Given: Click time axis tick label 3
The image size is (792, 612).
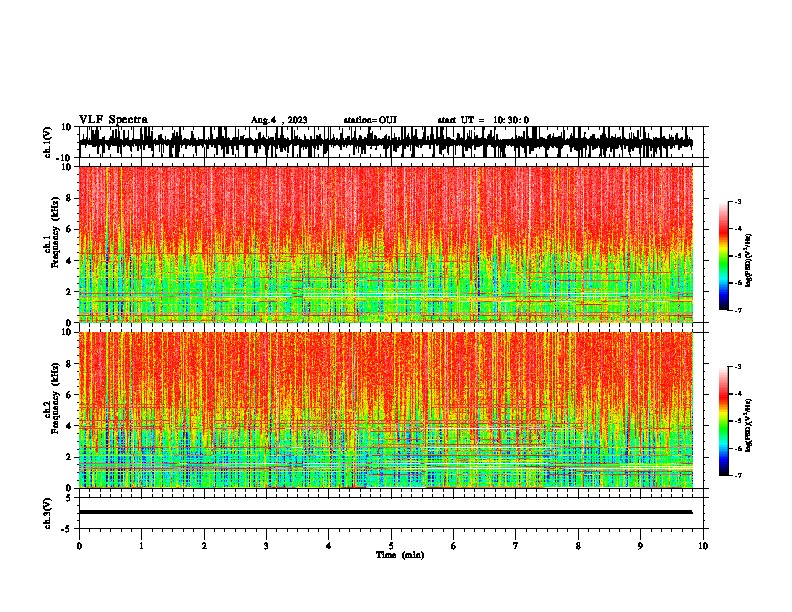Looking at the screenshot, I should pos(266,546).
